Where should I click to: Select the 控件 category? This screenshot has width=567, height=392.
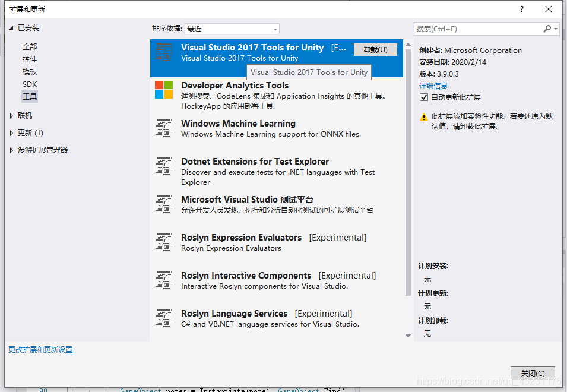tap(30, 59)
